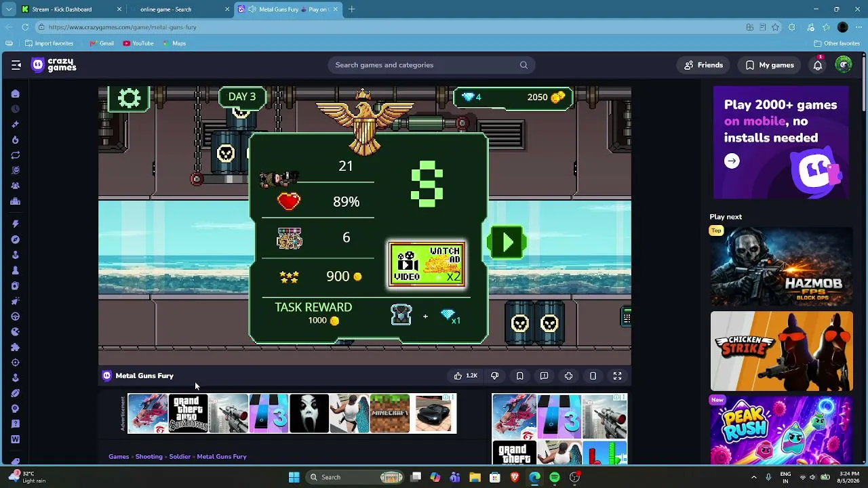Open Minecraft ad thumbnail
868x488 pixels.
390,413
